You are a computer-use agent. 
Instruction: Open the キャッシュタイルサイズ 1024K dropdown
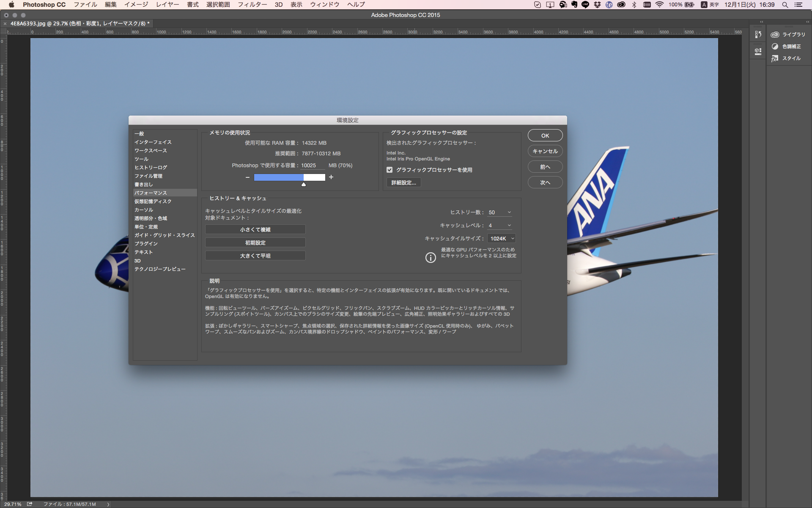pyautogui.click(x=502, y=239)
